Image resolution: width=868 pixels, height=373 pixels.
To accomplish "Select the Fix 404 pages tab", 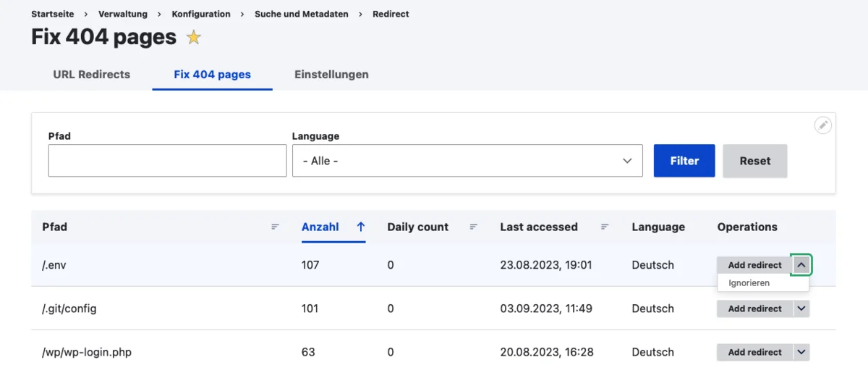I will tap(213, 74).
